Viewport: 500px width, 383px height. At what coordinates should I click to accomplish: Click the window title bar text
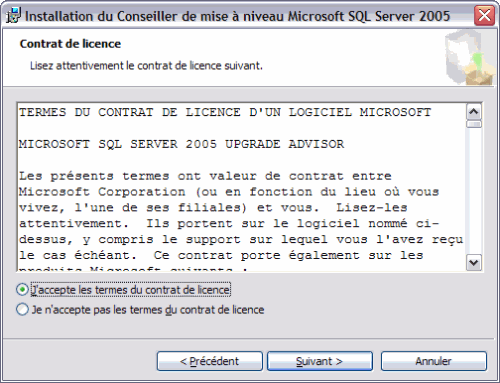[x=237, y=16]
